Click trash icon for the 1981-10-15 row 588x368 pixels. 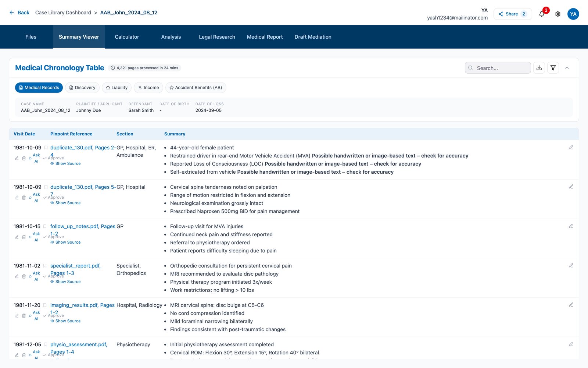point(24,237)
